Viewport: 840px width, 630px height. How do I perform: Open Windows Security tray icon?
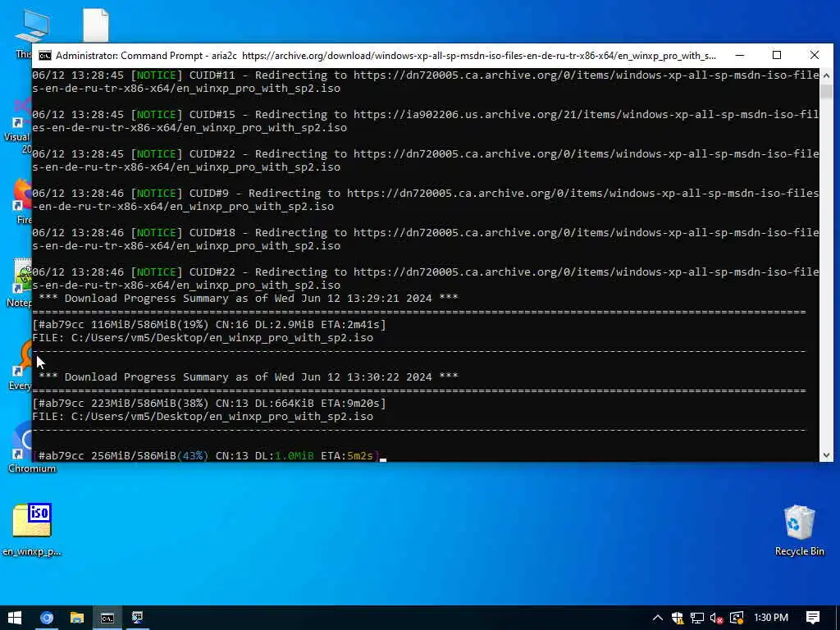click(x=677, y=618)
